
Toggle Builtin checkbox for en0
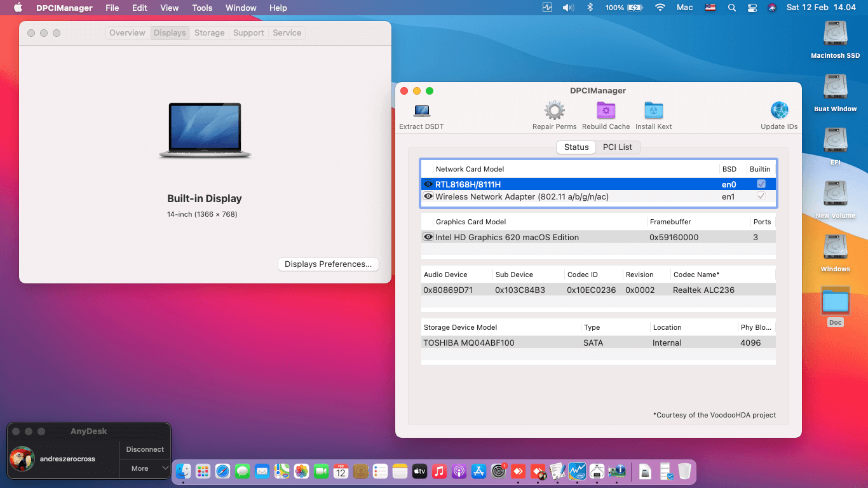coord(761,184)
